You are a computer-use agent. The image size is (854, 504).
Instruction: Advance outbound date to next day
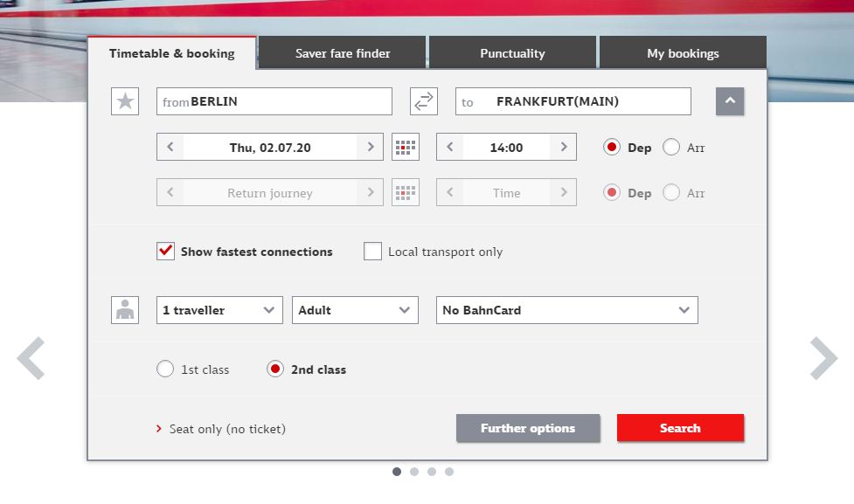point(371,148)
